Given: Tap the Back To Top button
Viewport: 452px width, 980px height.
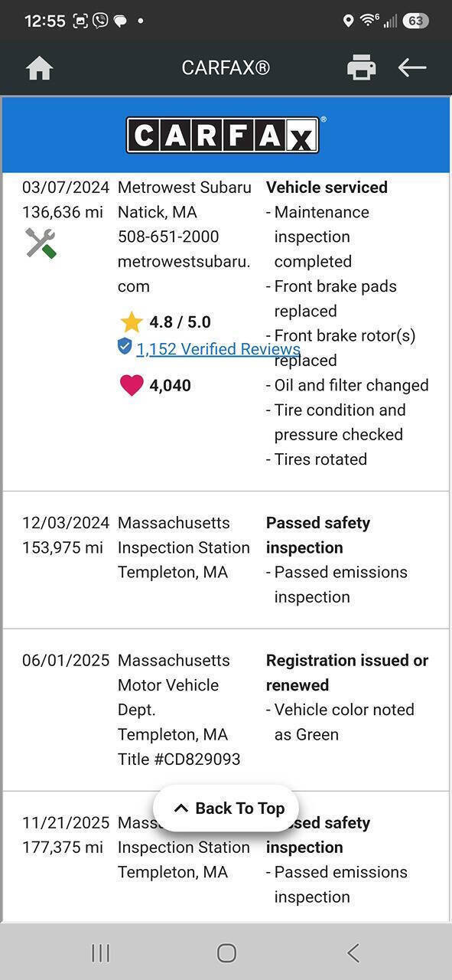Looking at the screenshot, I should [226, 808].
